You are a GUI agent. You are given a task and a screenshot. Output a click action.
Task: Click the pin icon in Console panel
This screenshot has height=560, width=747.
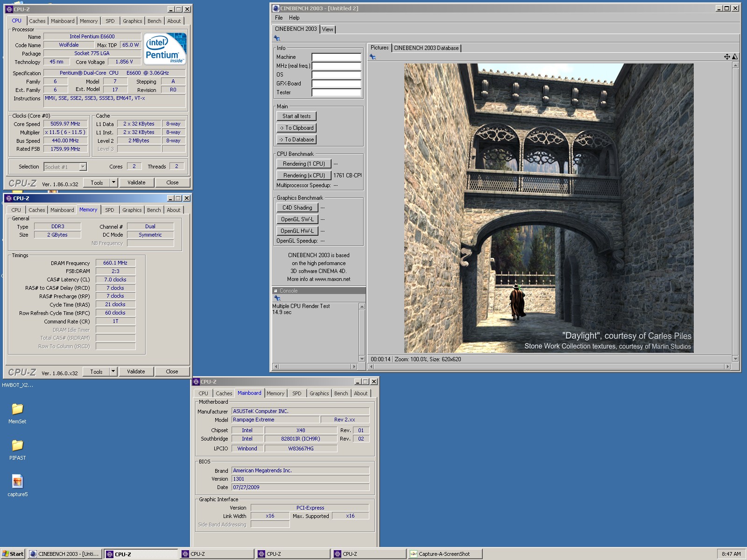277,298
